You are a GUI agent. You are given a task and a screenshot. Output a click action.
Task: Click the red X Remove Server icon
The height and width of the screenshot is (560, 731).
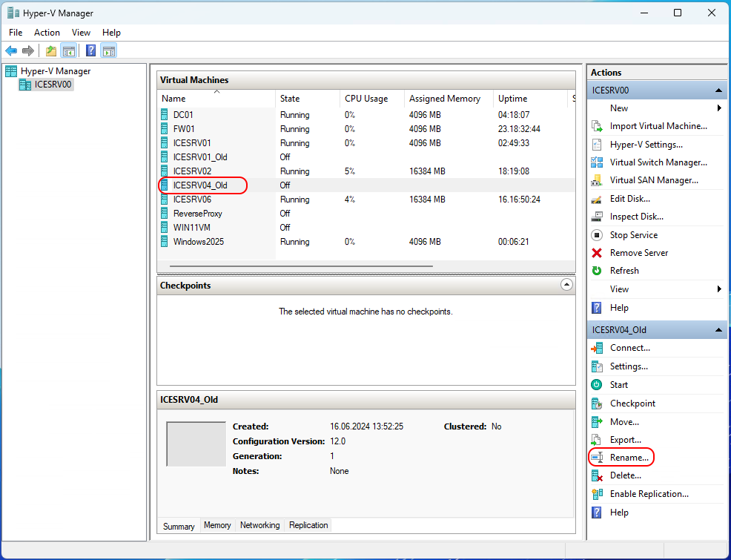tap(597, 253)
